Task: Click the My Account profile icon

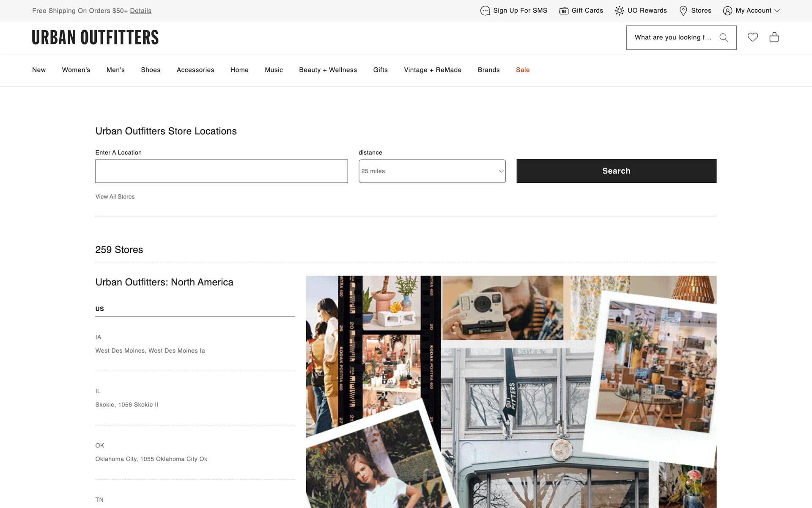Action: (727, 11)
